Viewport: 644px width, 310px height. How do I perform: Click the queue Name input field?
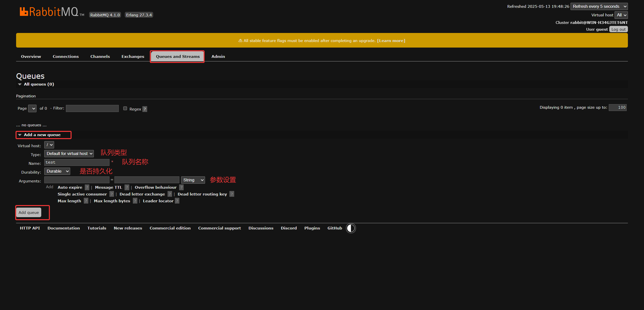tap(76, 162)
